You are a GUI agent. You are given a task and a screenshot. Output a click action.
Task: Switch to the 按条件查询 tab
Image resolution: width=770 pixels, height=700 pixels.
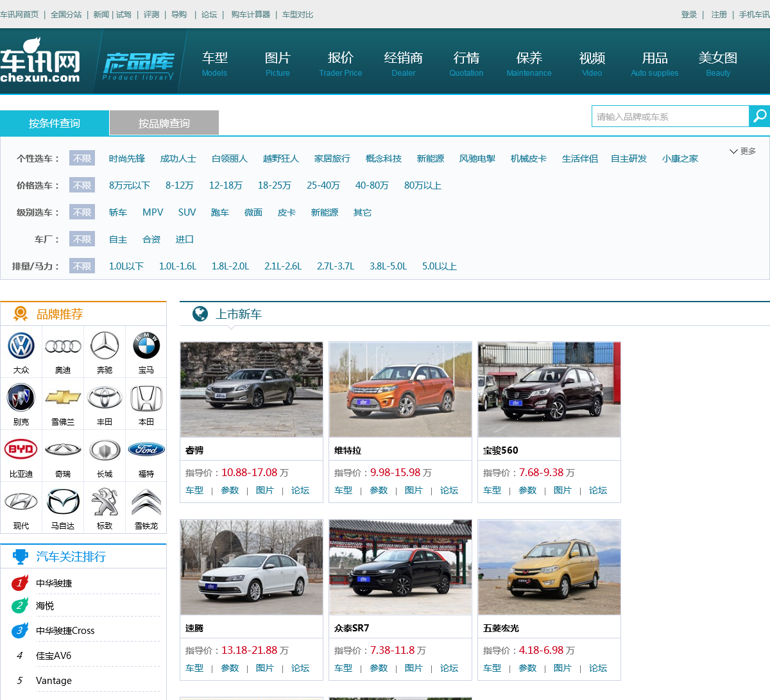[55, 123]
